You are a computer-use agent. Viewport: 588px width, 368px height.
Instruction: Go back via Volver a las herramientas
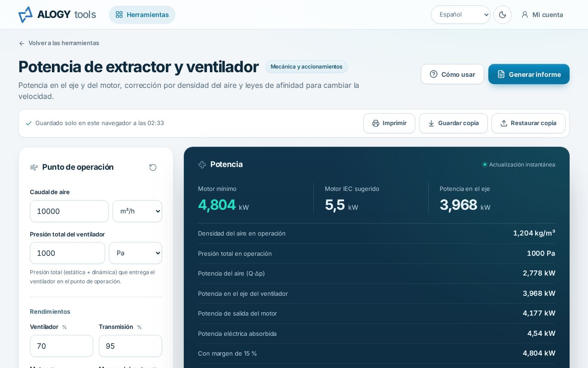(x=59, y=43)
